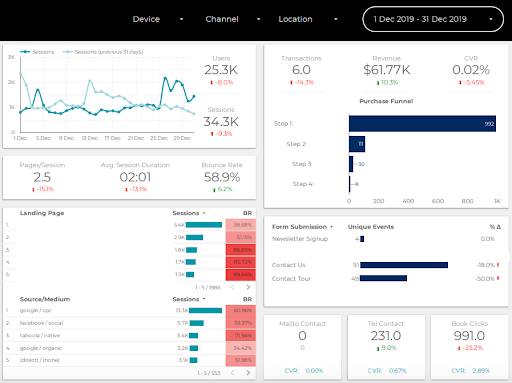Click the Revenue $61.77K value

[387, 70]
